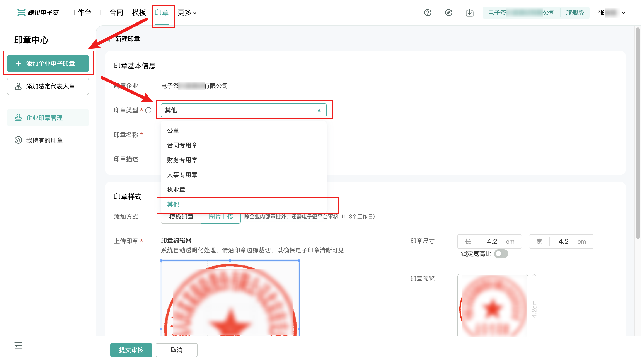Switch to the 合同 tab
This screenshot has height=364, width=641.
click(x=116, y=12)
